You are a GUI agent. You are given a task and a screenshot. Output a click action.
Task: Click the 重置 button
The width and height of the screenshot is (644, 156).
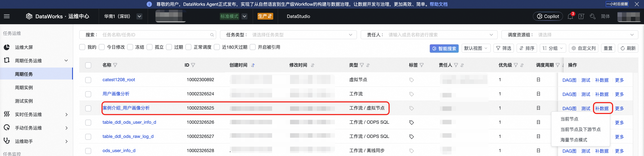coord(608,48)
